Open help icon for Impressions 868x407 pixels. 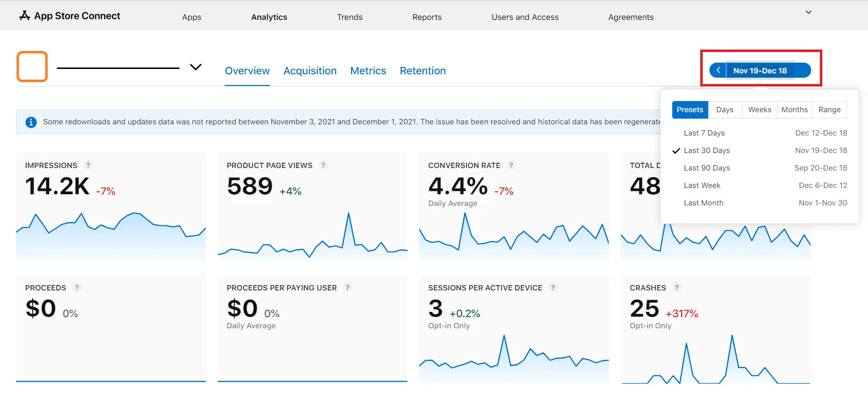coord(88,165)
